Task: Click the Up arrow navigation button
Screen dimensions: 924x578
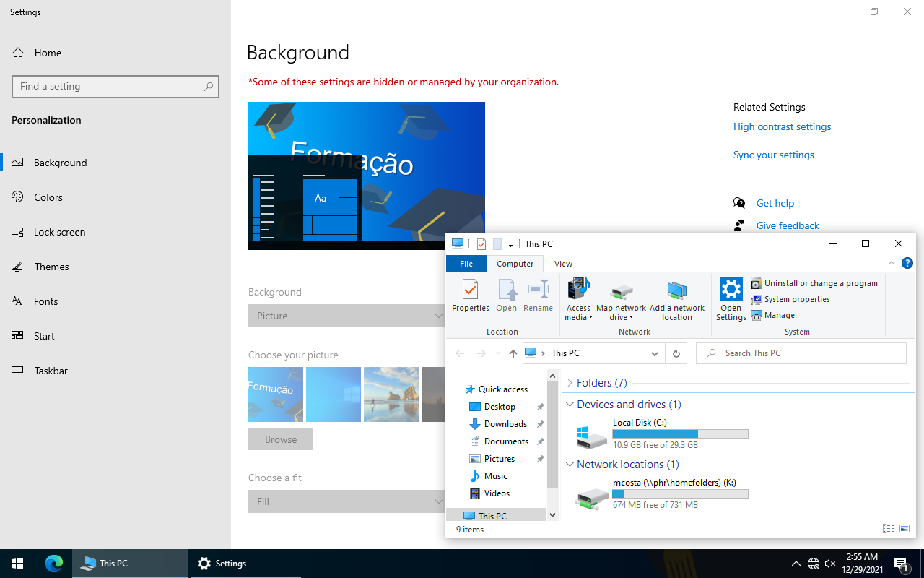Action: [x=513, y=353]
